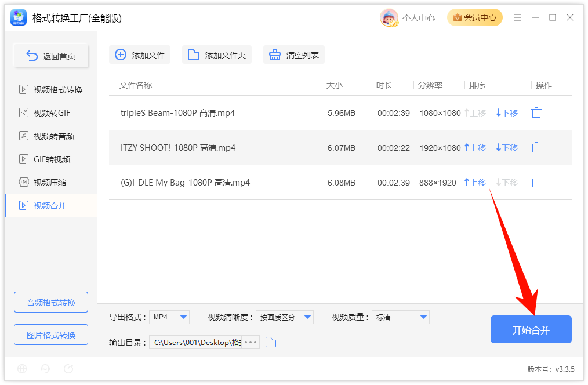Open 音频格式转换 button
The height and width of the screenshot is (385, 588).
pyautogui.click(x=51, y=302)
